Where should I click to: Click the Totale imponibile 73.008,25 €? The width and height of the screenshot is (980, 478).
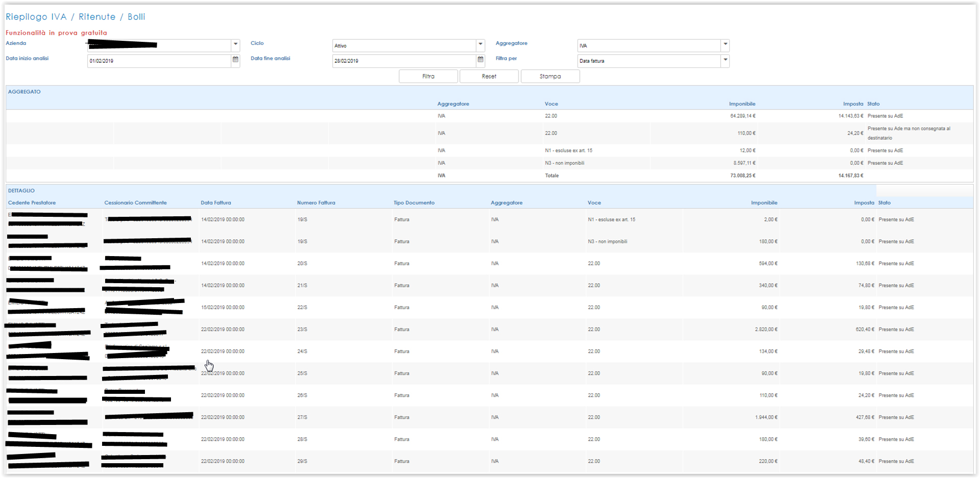pyautogui.click(x=743, y=175)
